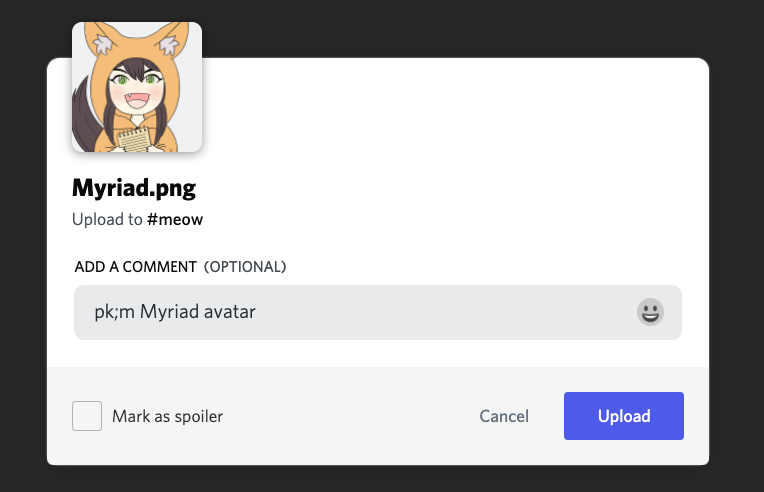
Task: Click the #meow channel name
Action: (175, 219)
